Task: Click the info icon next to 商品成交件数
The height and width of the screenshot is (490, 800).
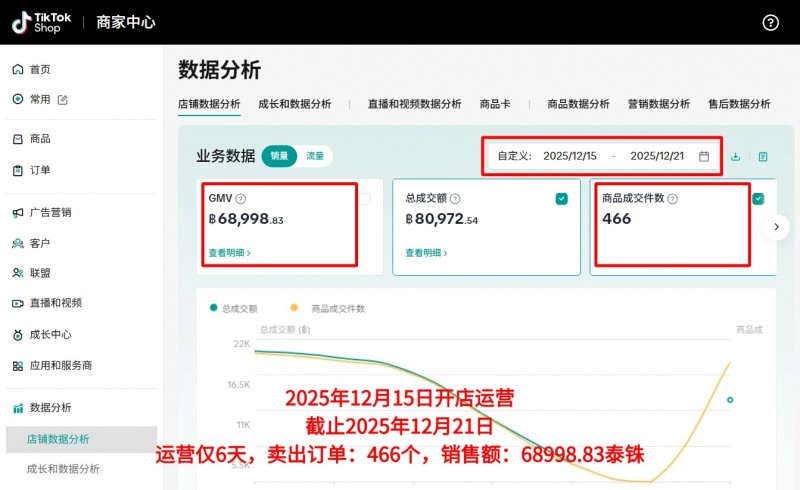Action: (x=672, y=199)
